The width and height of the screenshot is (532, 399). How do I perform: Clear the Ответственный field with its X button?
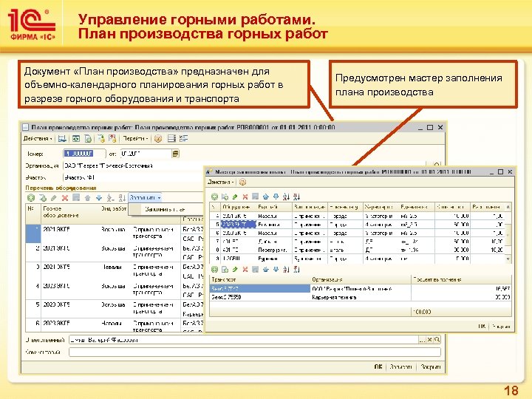click(x=429, y=340)
